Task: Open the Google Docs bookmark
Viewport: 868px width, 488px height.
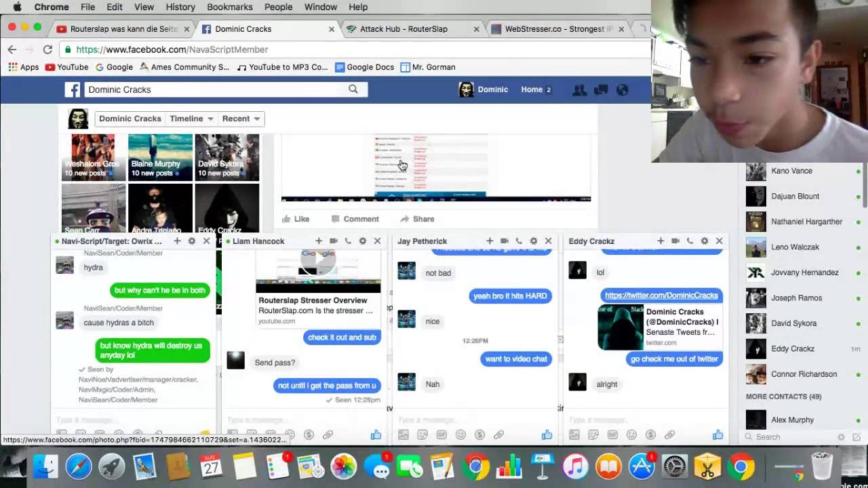Action: coord(364,67)
